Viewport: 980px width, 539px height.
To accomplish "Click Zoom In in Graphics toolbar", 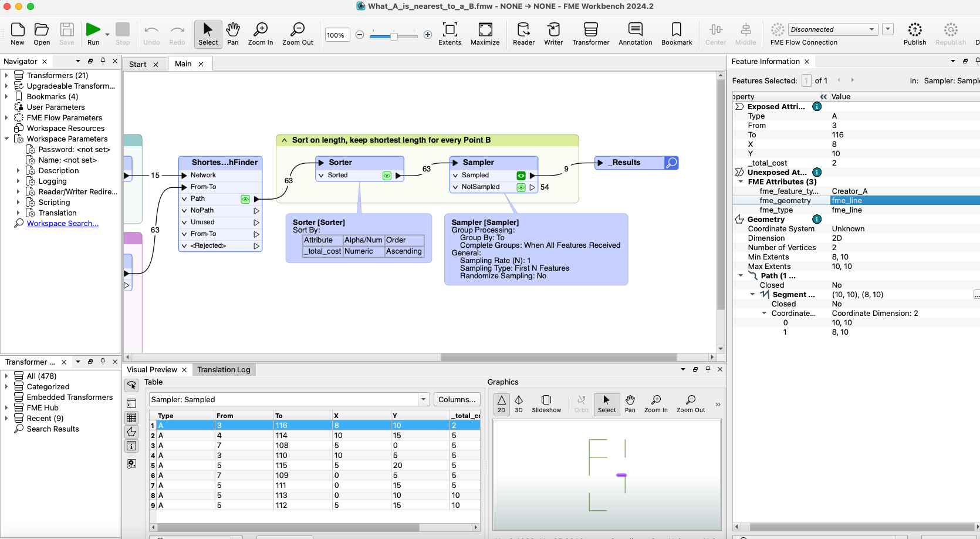I will click(656, 404).
